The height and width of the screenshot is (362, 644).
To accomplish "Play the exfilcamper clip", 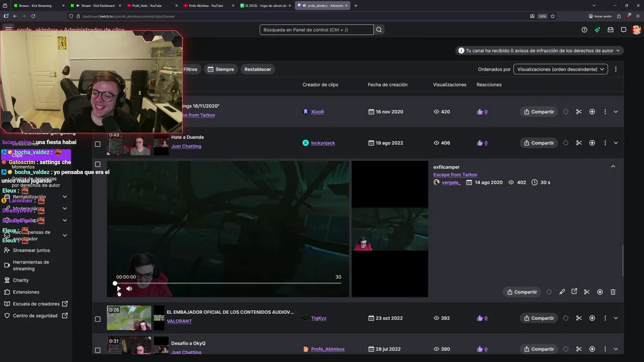I will (118, 289).
